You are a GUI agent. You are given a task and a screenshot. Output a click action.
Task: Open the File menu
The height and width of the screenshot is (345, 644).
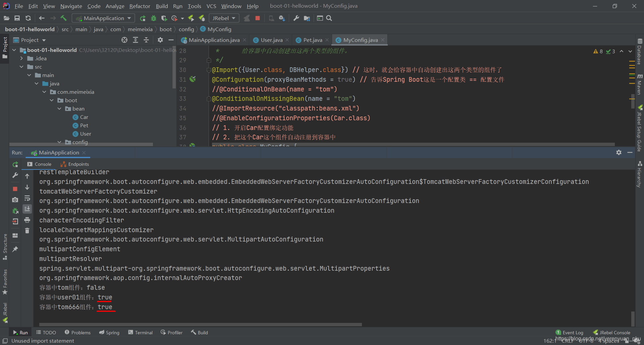pyautogui.click(x=19, y=6)
